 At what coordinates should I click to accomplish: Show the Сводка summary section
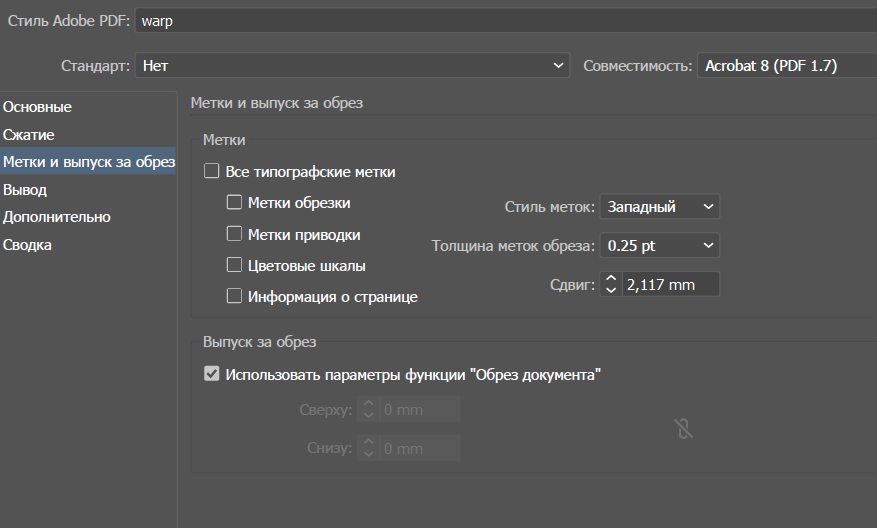tap(28, 245)
